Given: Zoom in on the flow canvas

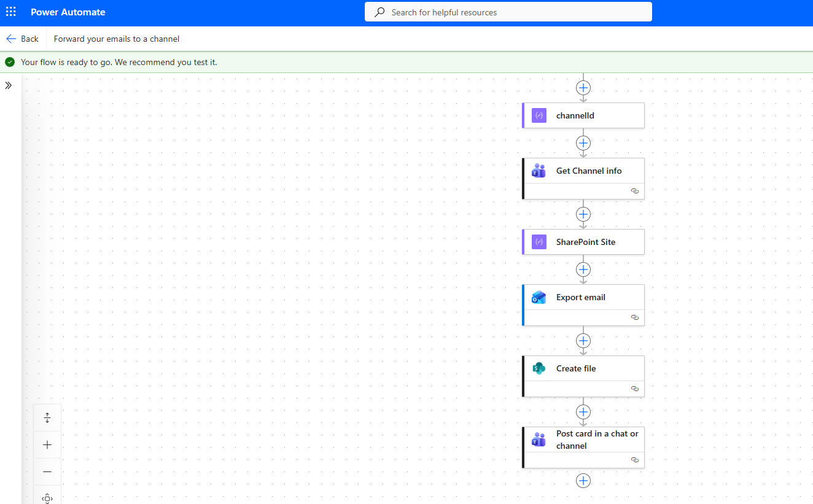Looking at the screenshot, I should [x=47, y=445].
